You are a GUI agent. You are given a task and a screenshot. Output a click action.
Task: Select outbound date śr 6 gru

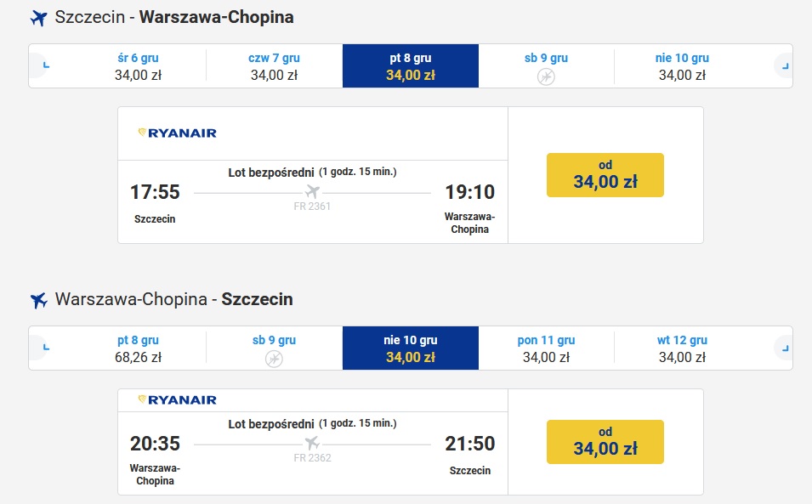[139, 66]
